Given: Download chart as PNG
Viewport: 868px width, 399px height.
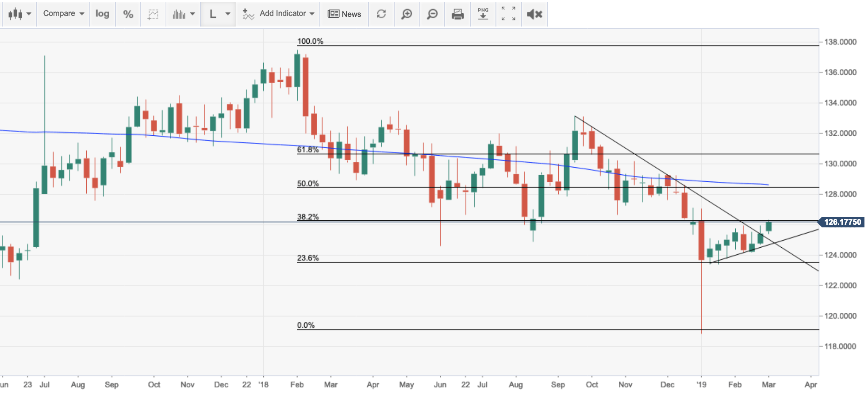Looking at the screenshot, I should (483, 14).
